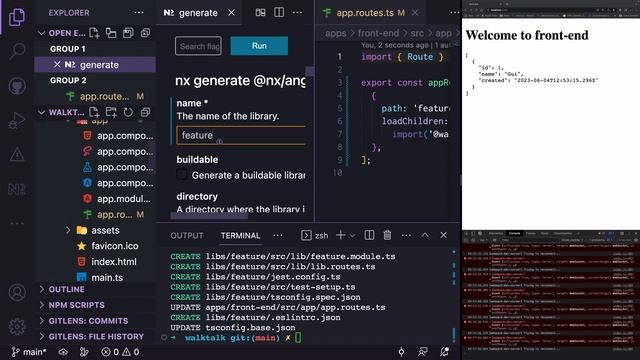The width and height of the screenshot is (640, 360).
Task: Split the terminal panel
Action: point(369,235)
